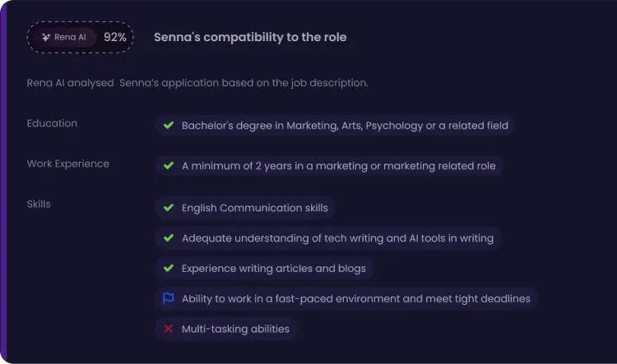617x364 pixels.
Task: Click the checkmark next to minimum 2 years
Action: (x=169, y=166)
